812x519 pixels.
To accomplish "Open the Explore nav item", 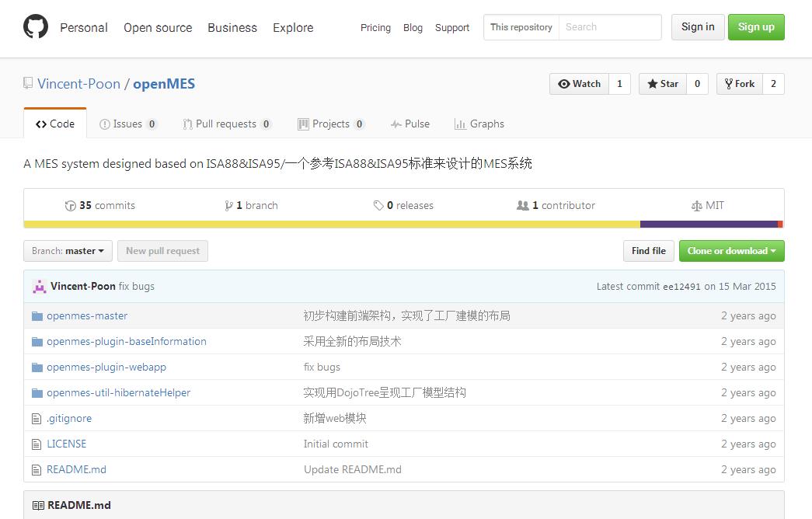I will tap(293, 27).
